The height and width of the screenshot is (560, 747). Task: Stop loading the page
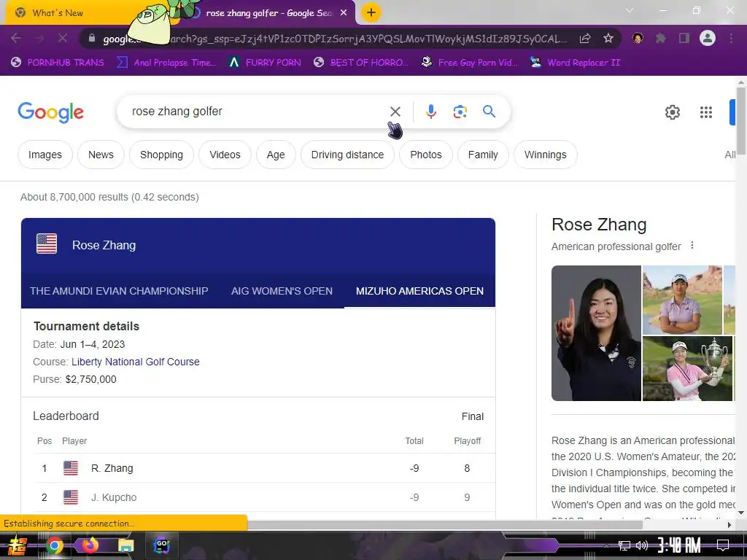63,38
